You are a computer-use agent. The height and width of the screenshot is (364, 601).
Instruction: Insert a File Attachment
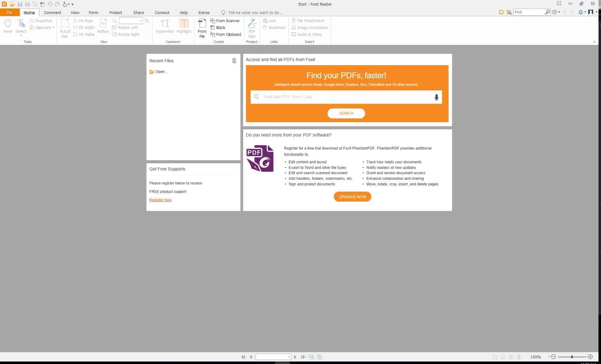pos(308,21)
